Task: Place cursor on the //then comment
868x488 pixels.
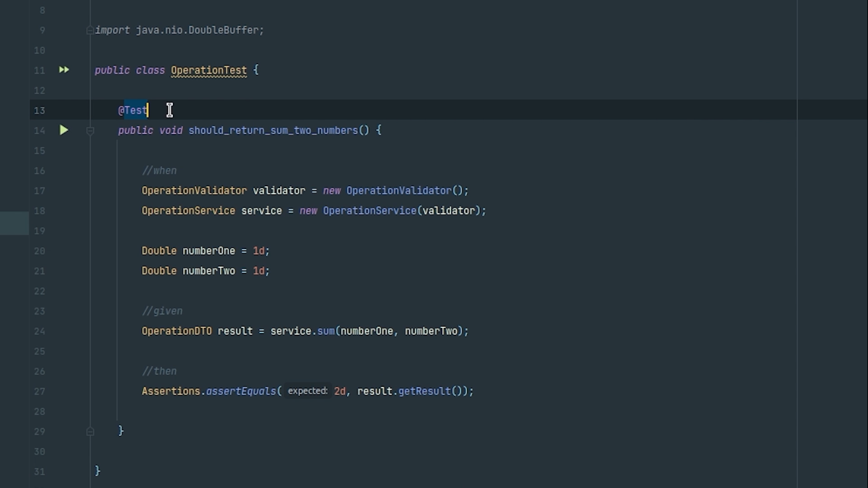Action: point(159,371)
